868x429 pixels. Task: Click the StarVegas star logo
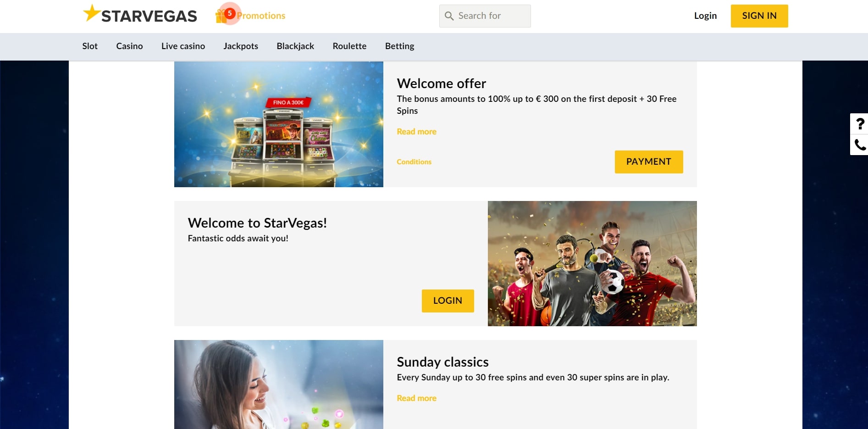(x=139, y=14)
